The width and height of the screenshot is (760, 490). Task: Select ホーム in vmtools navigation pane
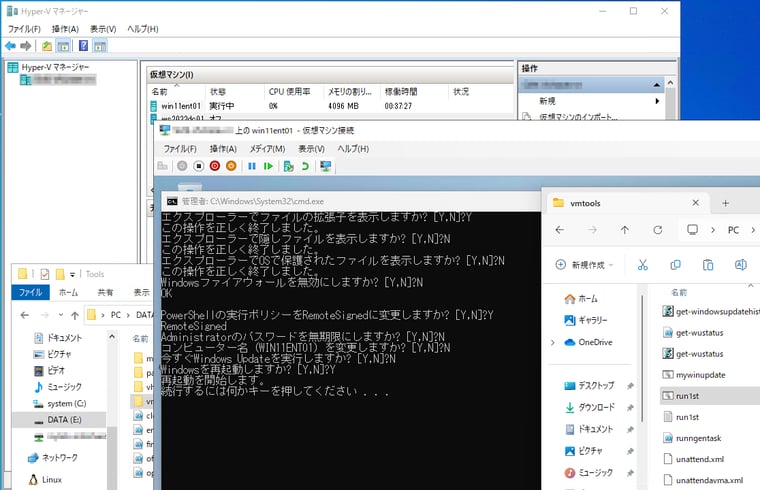[582, 299]
